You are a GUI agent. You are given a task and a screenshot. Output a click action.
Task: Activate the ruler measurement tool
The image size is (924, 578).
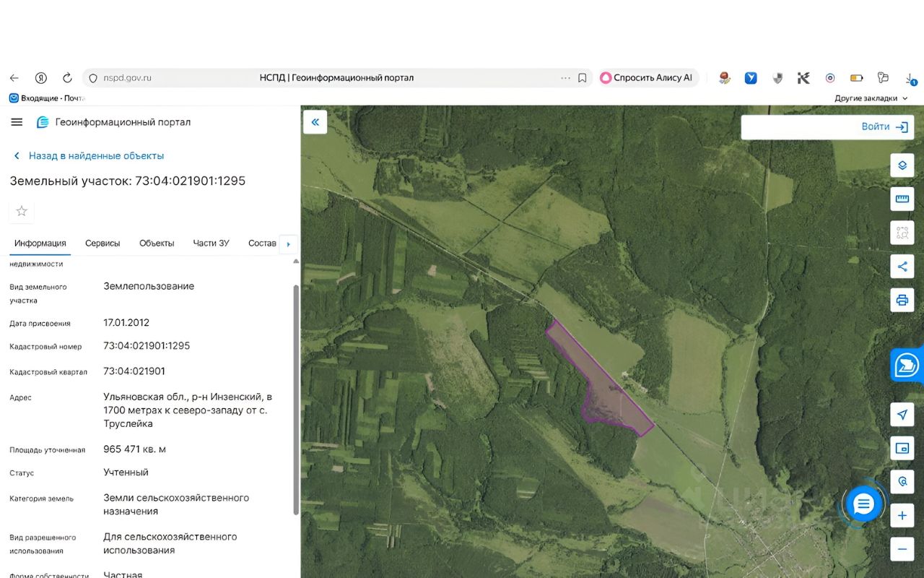tap(902, 199)
